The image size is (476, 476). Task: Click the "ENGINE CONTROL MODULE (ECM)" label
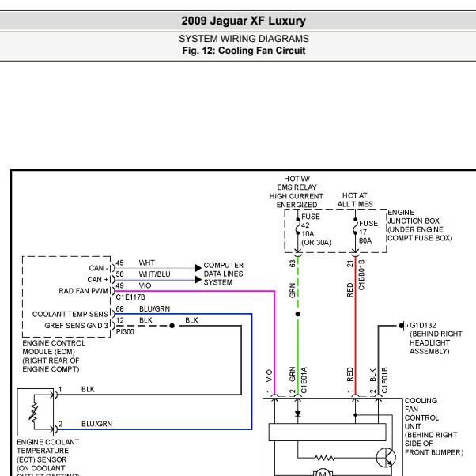point(54,347)
